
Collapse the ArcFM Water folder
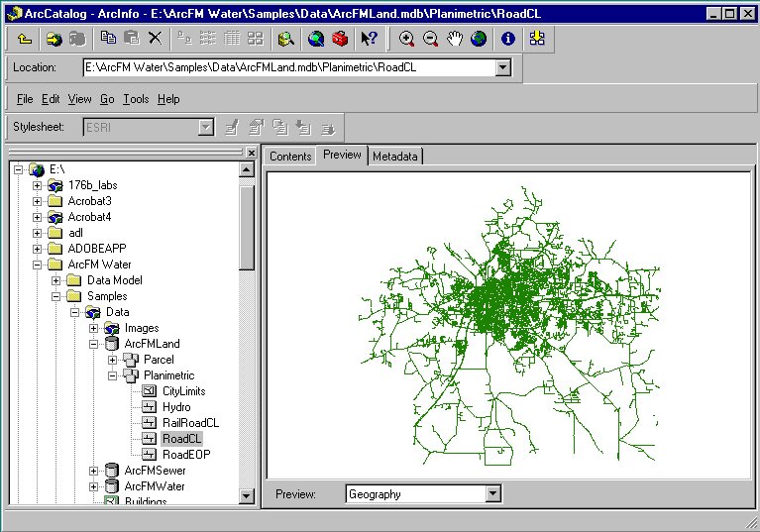click(x=37, y=266)
